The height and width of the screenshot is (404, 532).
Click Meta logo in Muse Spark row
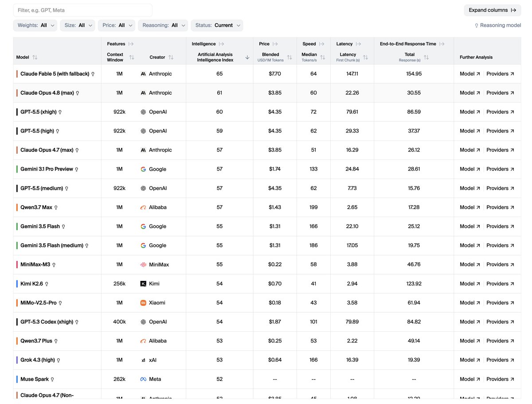tap(143, 379)
